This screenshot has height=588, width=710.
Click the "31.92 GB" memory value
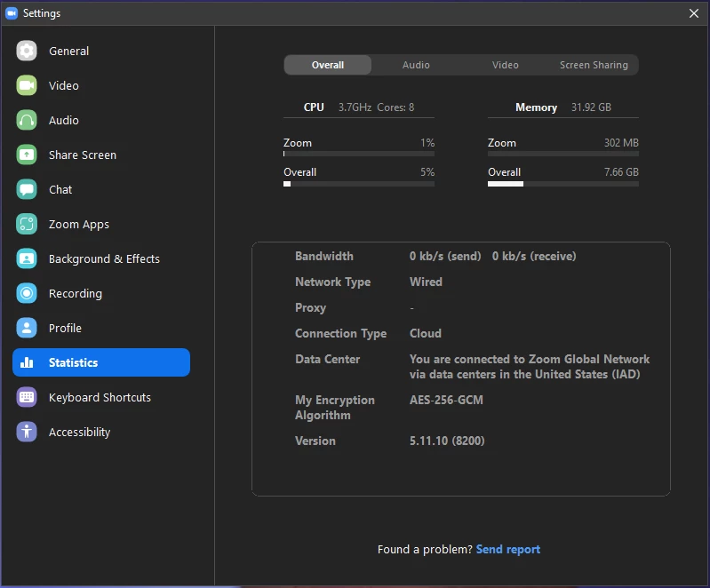(591, 107)
